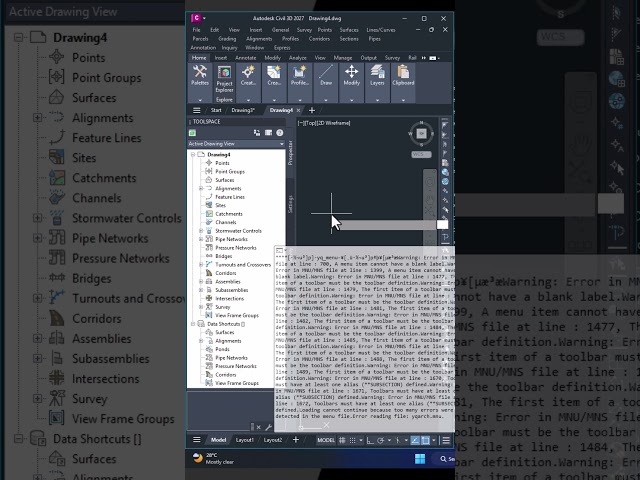
Task: Click the green Toolspace icon below the title
Action: coord(192,133)
